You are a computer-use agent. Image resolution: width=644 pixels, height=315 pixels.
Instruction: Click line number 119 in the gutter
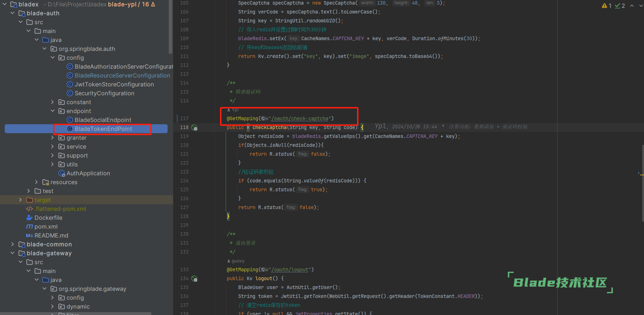pos(184,136)
